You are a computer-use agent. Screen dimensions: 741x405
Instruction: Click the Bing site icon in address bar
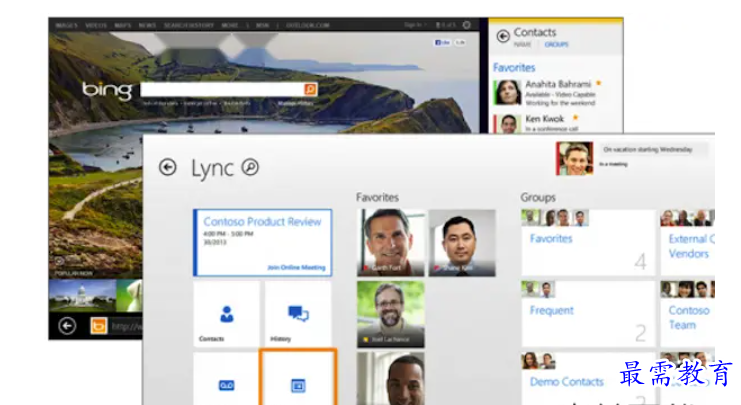tap(99, 326)
